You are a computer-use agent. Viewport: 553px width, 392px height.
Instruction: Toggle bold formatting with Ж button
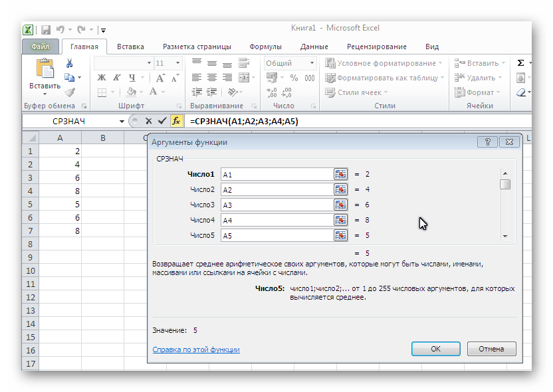tap(102, 78)
